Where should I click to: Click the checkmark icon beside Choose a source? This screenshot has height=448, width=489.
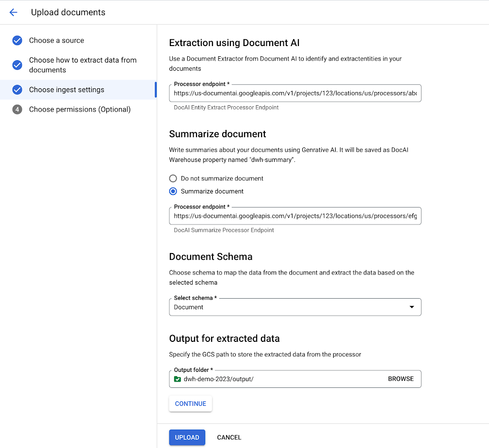[x=17, y=40]
